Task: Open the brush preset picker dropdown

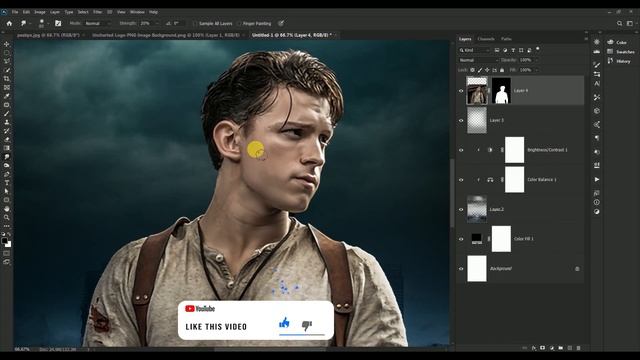Action: [48, 23]
